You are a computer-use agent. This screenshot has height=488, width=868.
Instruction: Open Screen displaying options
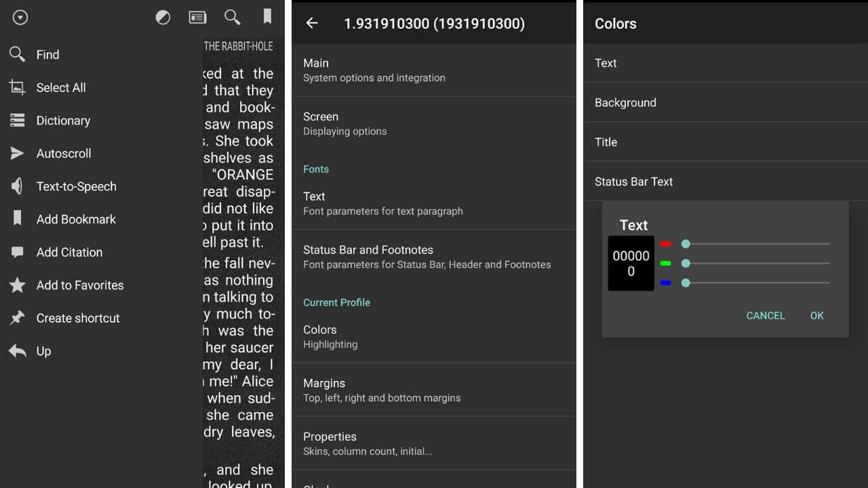point(434,123)
